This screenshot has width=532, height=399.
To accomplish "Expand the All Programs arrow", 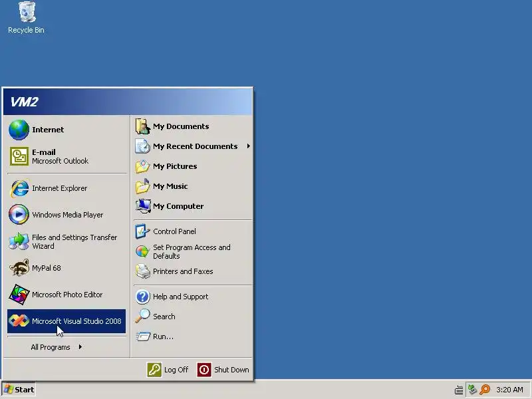I will [80, 346].
